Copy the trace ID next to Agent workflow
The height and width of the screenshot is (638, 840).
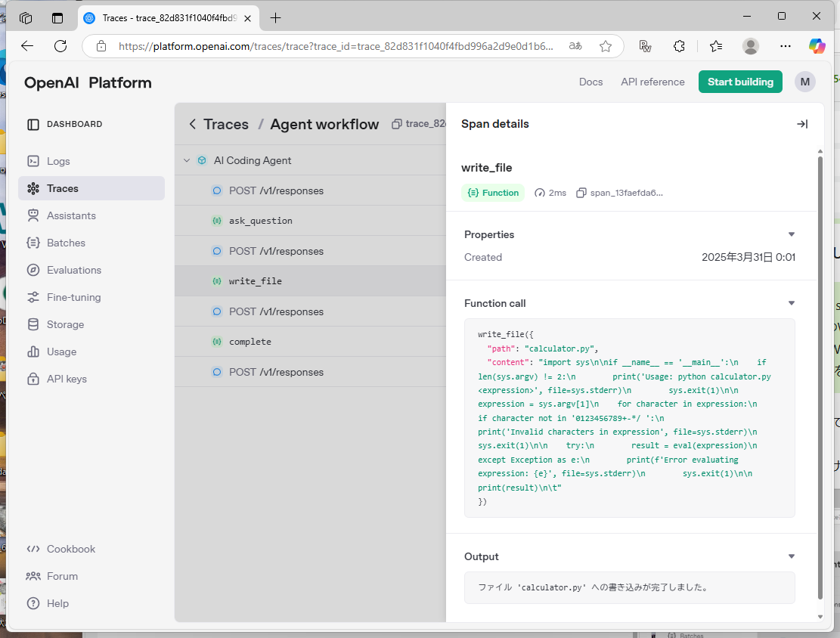pyautogui.click(x=396, y=124)
